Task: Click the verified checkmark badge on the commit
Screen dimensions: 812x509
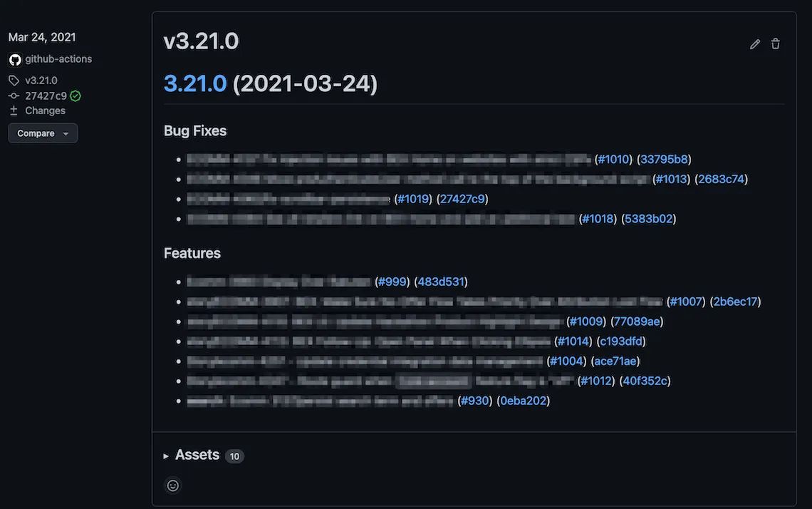Action: pyautogui.click(x=73, y=95)
